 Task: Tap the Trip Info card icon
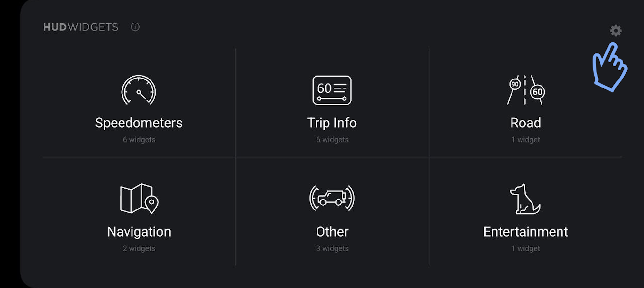pos(332,90)
